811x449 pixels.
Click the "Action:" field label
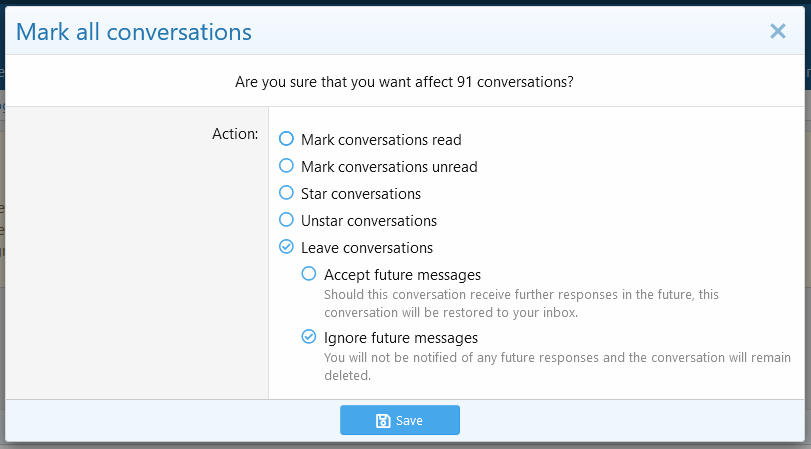235,133
